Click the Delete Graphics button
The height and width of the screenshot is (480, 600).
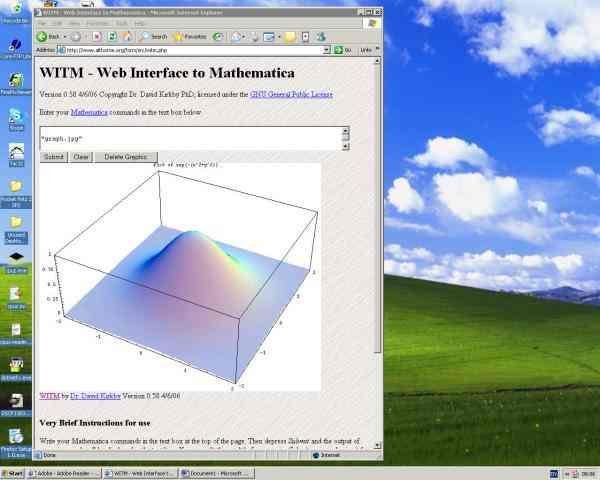(126, 157)
